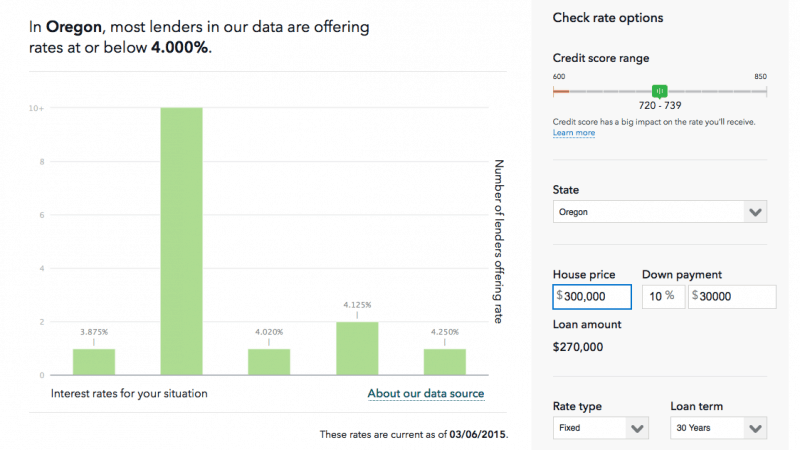The image size is (800, 450).
Task: Follow the About our data source link
Action: point(426,394)
